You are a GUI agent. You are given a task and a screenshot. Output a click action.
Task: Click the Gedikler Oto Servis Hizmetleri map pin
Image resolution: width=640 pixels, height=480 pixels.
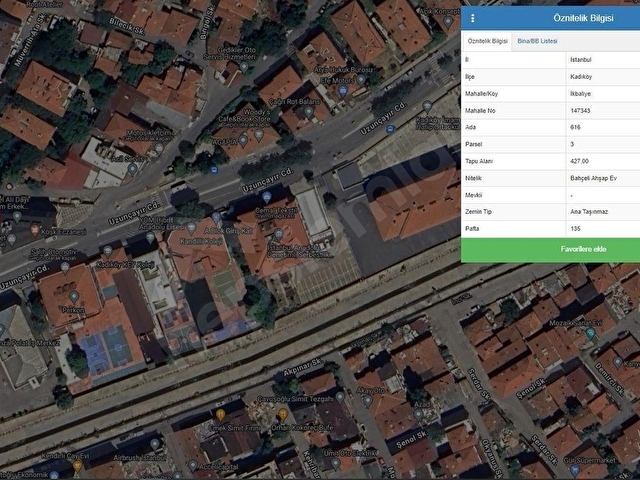244,67
